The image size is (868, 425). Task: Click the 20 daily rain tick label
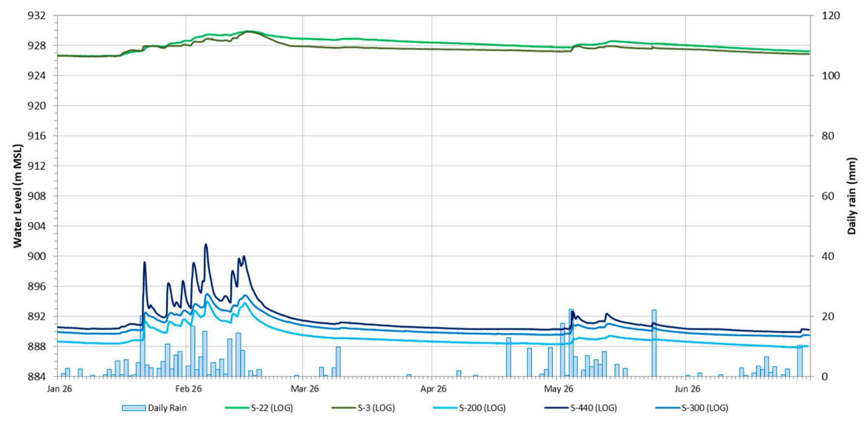(828, 316)
